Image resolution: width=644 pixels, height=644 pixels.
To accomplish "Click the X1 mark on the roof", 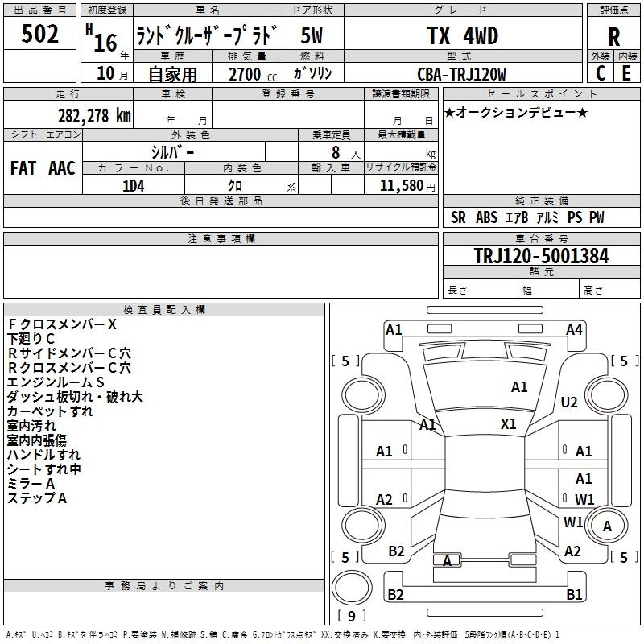I will click(x=509, y=424).
